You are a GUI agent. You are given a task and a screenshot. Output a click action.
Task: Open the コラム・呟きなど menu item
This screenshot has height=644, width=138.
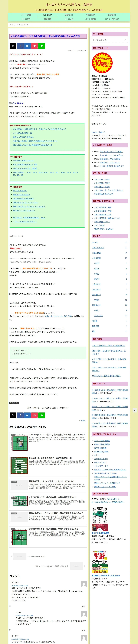(x=112, y=19)
